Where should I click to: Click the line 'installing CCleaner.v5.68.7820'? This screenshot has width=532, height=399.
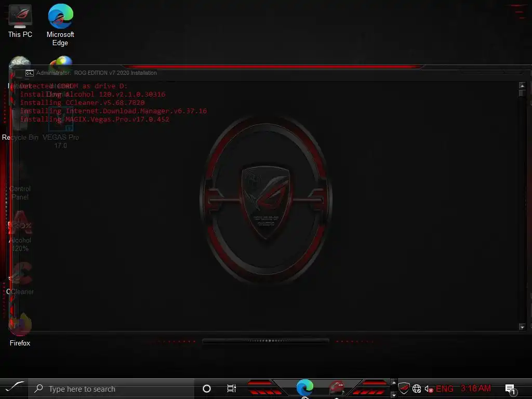click(x=83, y=102)
